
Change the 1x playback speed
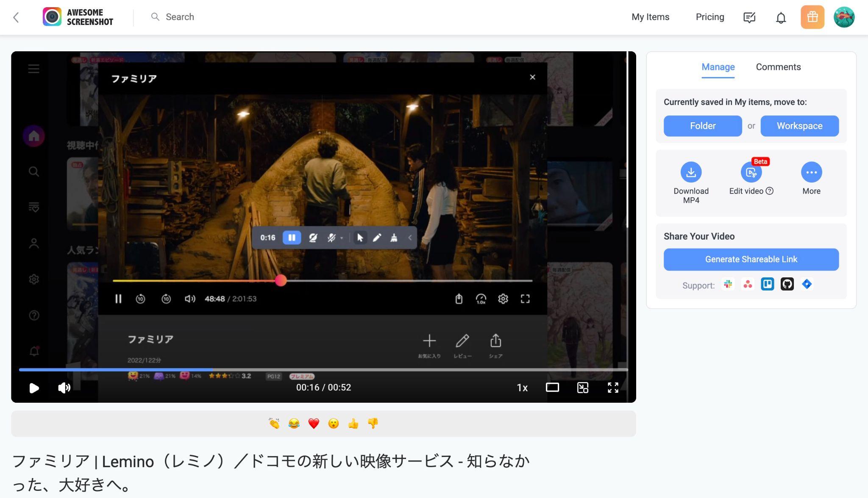pos(522,387)
